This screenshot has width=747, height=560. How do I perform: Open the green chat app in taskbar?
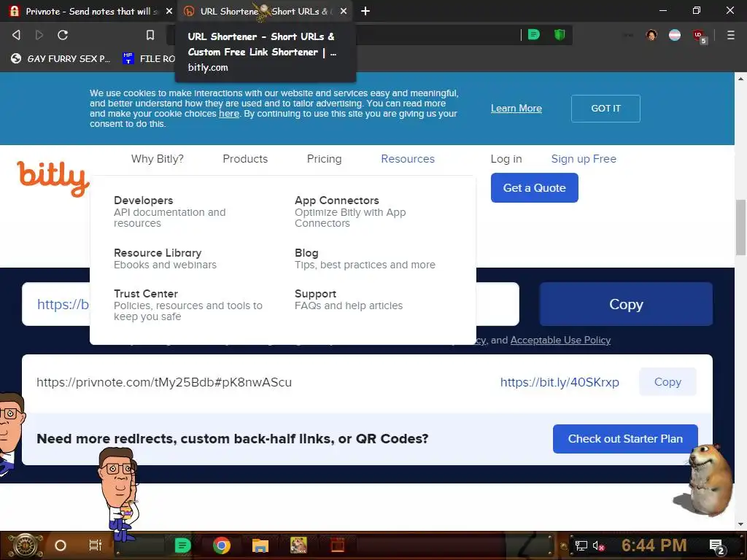pos(182,545)
